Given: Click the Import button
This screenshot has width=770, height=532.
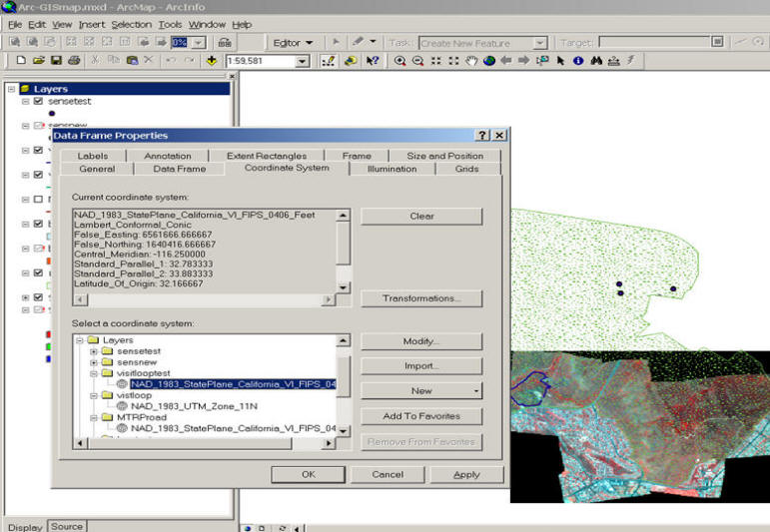Looking at the screenshot, I should click(x=421, y=365).
